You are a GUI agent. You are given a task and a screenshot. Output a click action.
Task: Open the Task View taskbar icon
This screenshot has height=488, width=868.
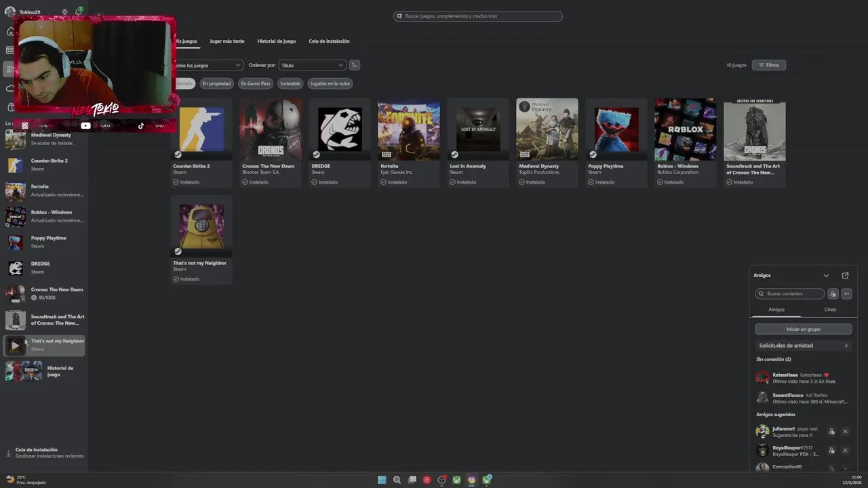pos(412,480)
